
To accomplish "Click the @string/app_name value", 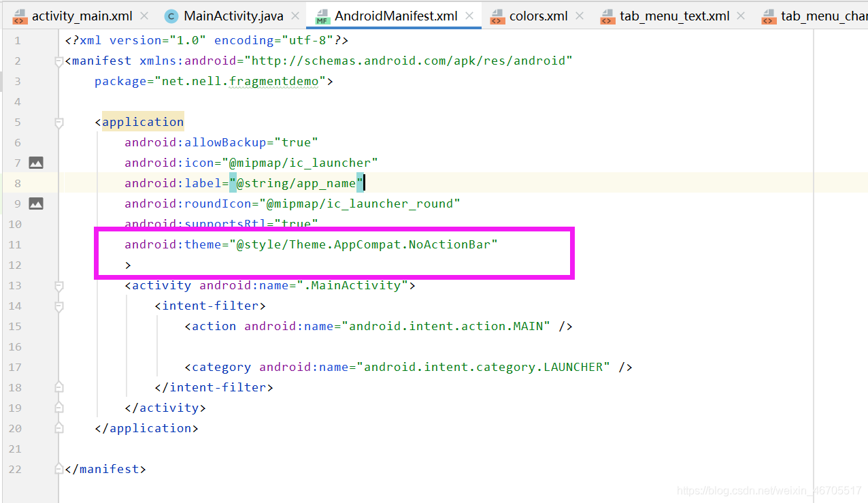I will point(296,183).
